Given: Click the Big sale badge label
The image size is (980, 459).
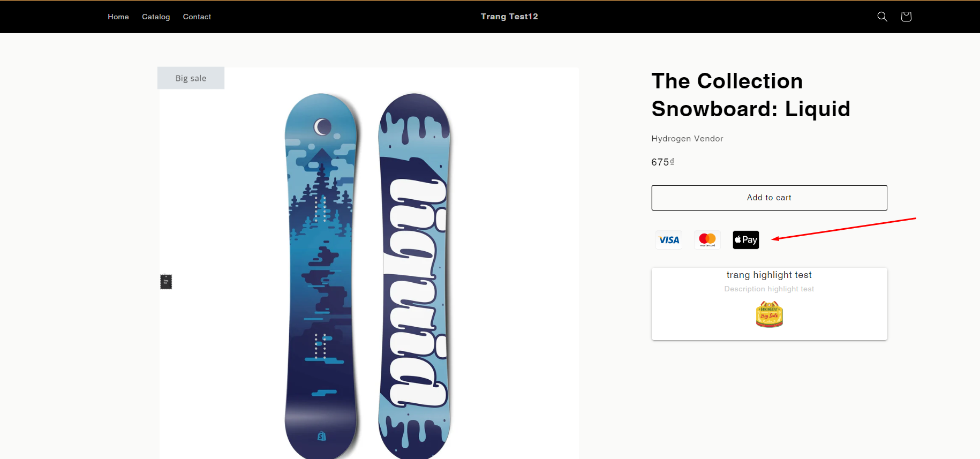Looking at the screenshot, I should pos(191,78).
